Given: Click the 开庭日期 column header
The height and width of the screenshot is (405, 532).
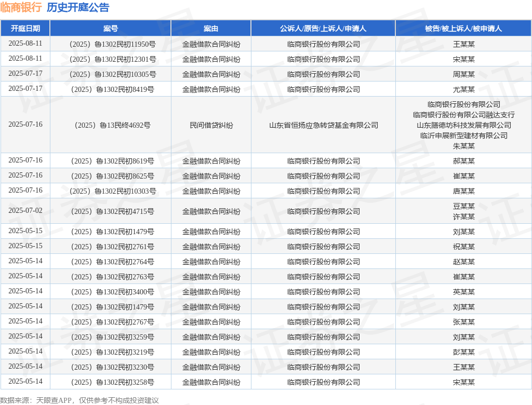Looking at the screenshot, I should pos(25,29).
